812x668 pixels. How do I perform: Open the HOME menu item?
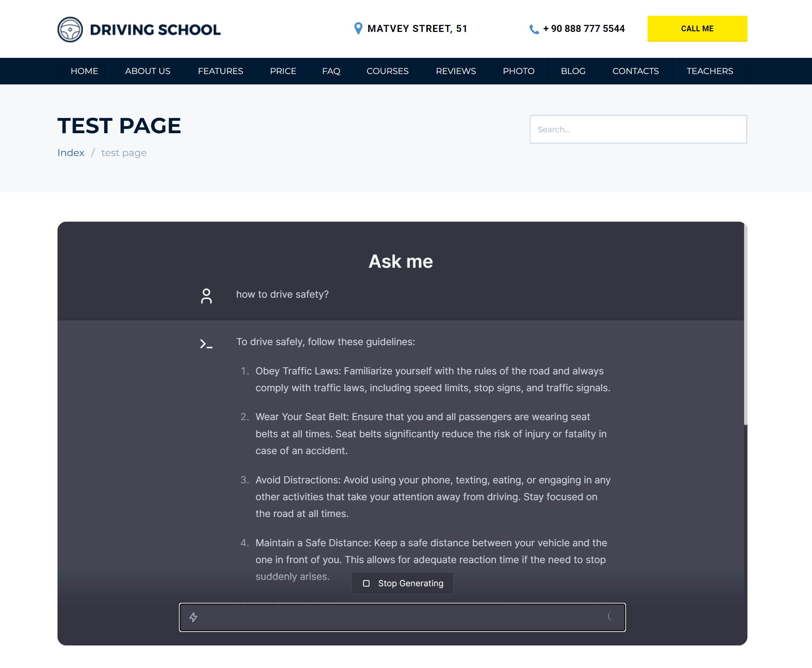tap(84, 71)
